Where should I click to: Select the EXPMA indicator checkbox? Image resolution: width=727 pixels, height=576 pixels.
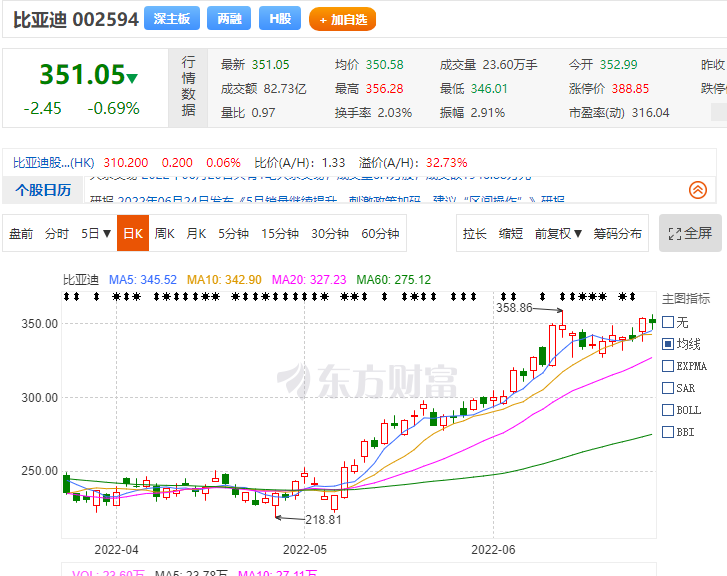[668, 366]
